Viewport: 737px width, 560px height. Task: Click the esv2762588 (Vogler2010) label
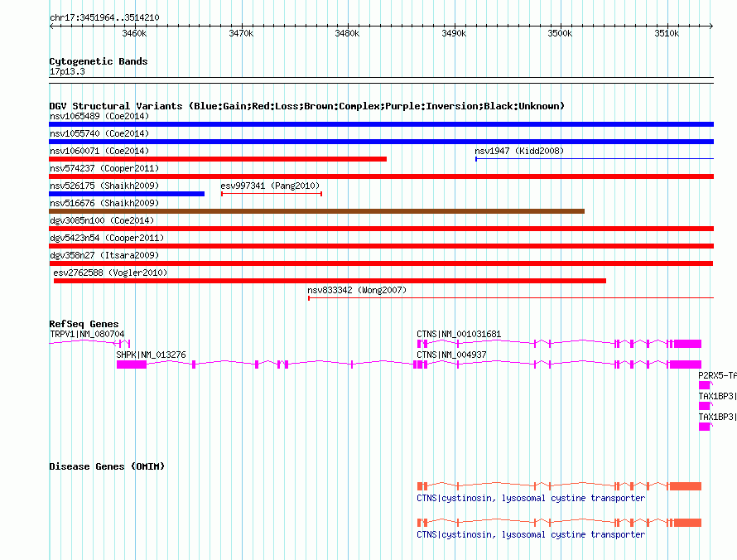tap(110, 273)
